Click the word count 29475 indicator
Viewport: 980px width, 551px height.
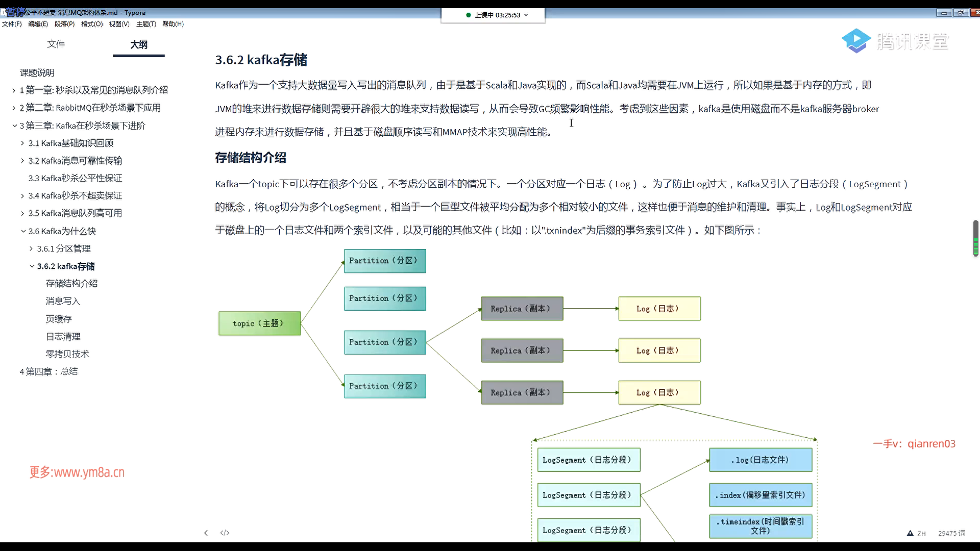coord(951,533)
